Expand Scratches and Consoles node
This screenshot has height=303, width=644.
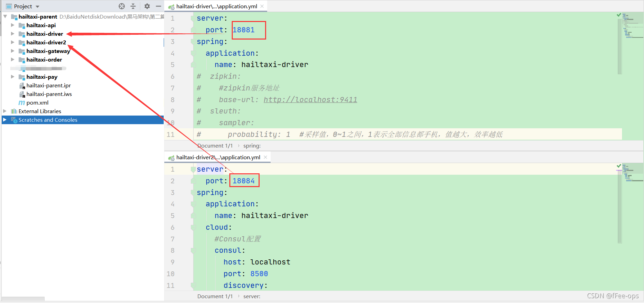coord(5,120)
